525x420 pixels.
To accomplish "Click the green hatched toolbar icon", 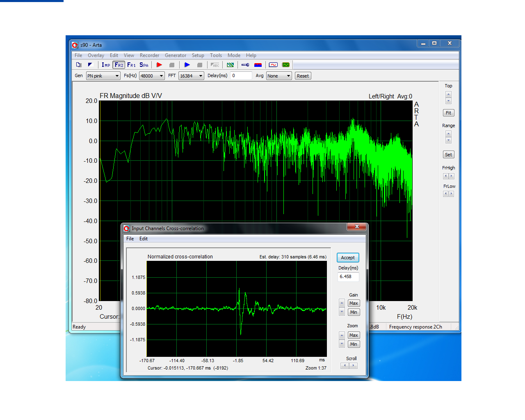I will (231, 65).
